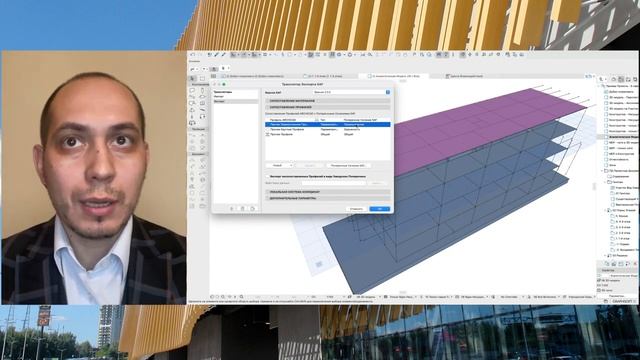Switch to the 3D model tab
640x360 pixels.
394,76
